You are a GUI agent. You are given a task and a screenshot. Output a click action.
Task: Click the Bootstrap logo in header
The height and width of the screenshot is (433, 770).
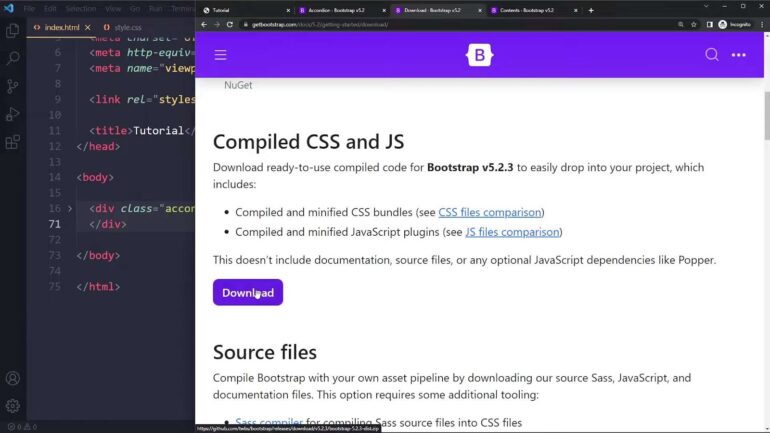[479, 55]
